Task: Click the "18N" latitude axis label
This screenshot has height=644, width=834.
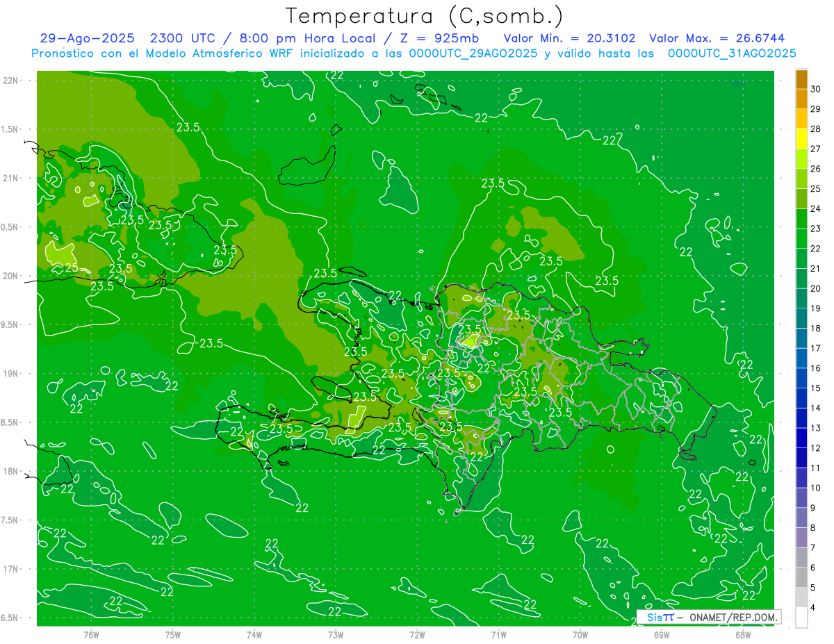Action: coord(10,472)
